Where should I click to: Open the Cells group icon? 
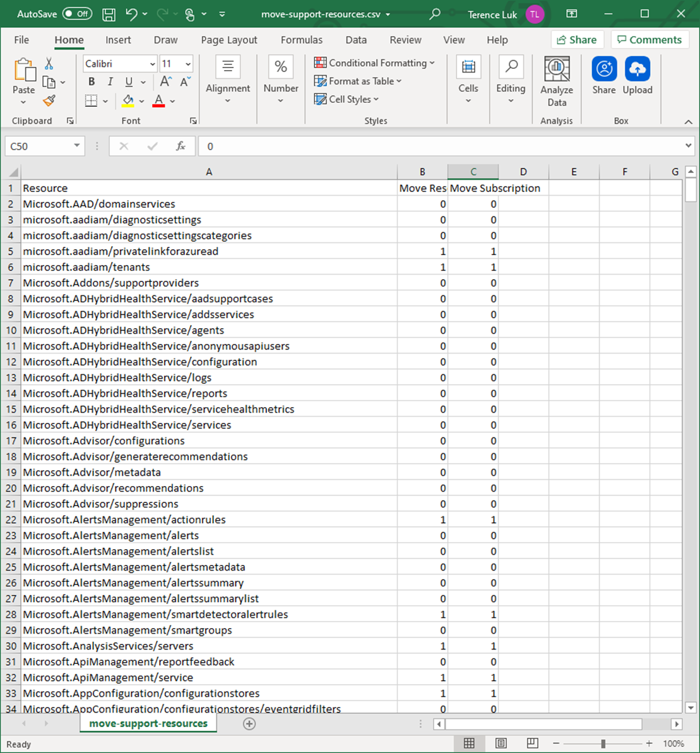coord(468,66)
